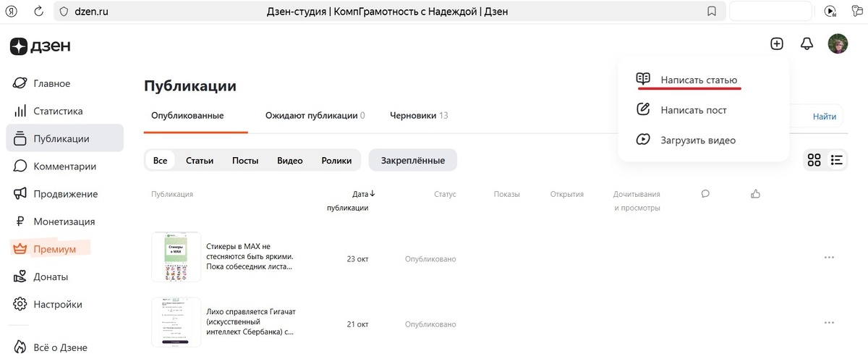This screenshot has height=359, width=868.
Task: Click the Показы column header
Action: coord(507,194)
